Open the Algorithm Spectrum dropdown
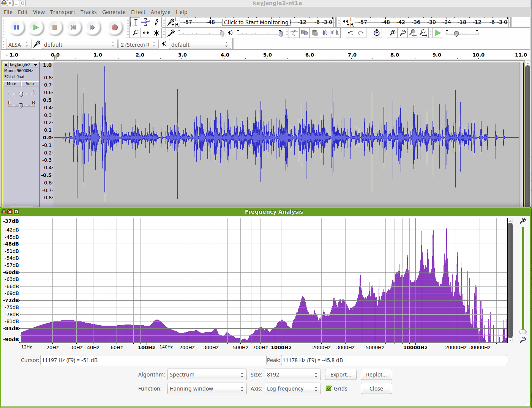This screenshot has height=408, width=532. pos(207,375)
